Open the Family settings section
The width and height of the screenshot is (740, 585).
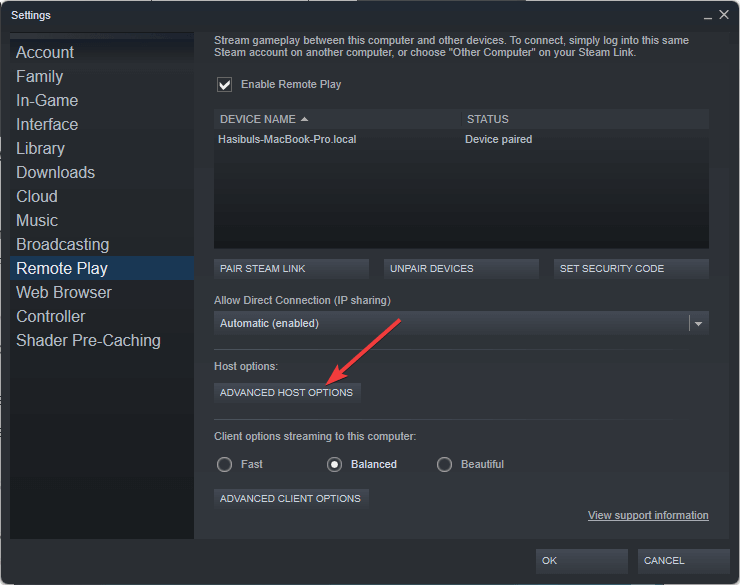pos(101,76)
